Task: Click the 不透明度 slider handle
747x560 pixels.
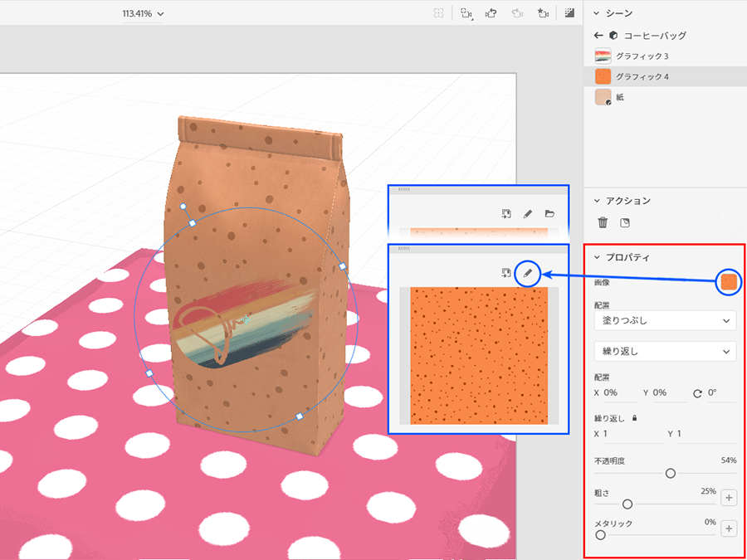Action: coord(671,473)
